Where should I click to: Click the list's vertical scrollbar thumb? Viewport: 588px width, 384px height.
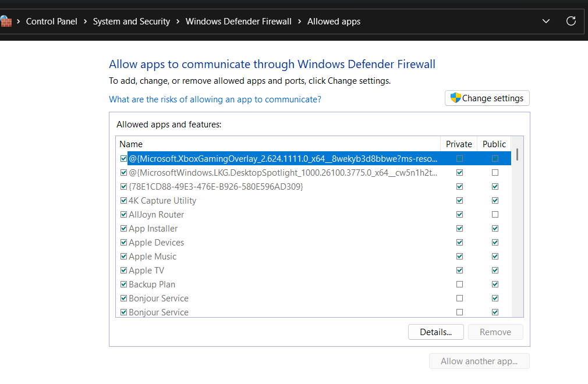pos(517,154)
